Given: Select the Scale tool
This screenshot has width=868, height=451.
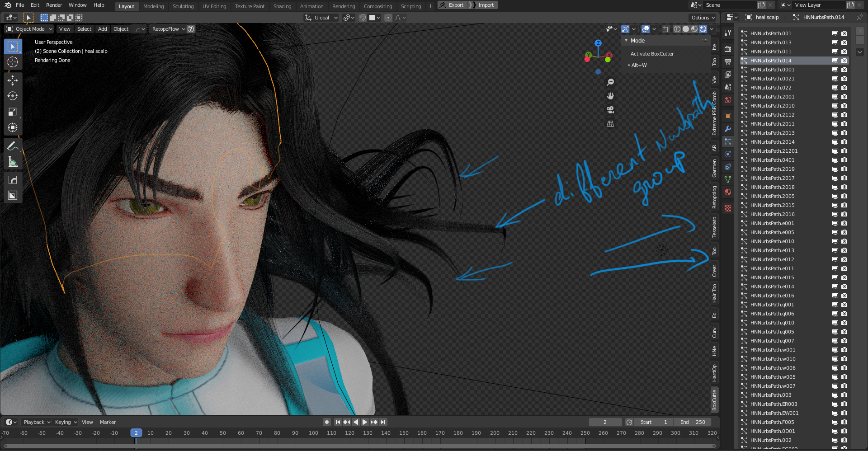Looking at the screenshot, I should (x=13, y=112).
